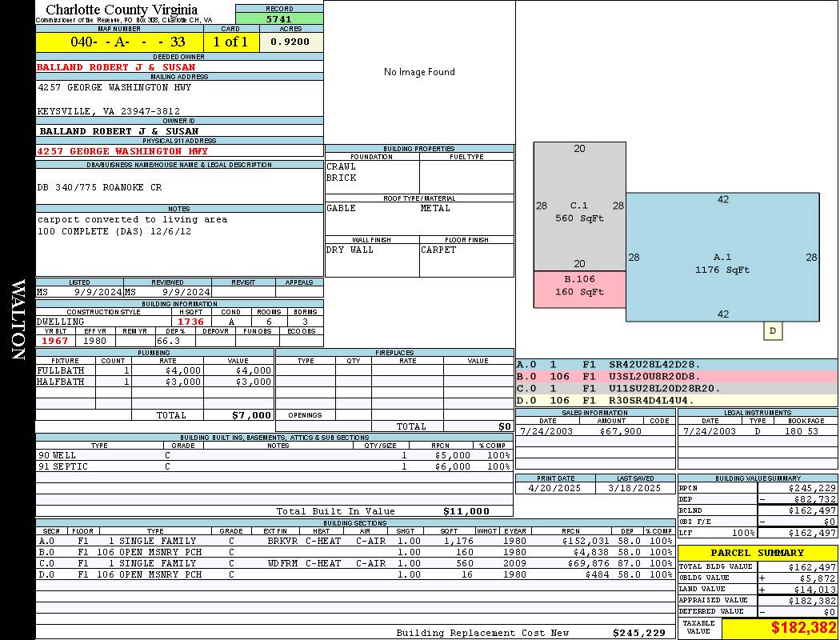Image resolution: width=840 pixels, height=640 pixels.
Task: Click the yellow PARCEL SUMMARY header
Action: tap(757, 553)
